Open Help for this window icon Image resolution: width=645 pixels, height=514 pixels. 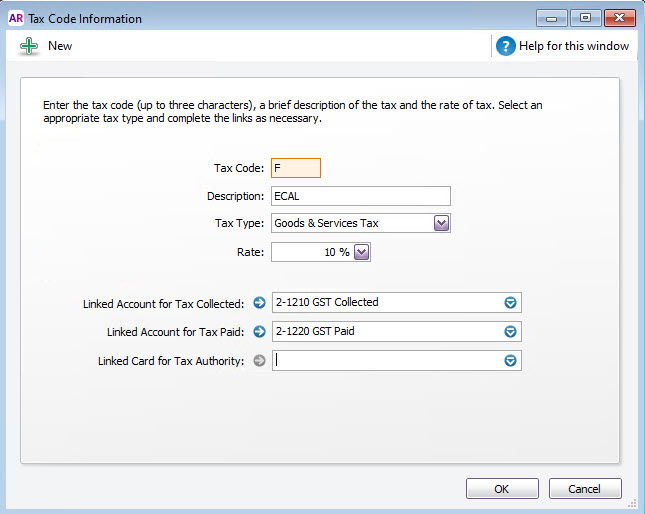[506, 46]
